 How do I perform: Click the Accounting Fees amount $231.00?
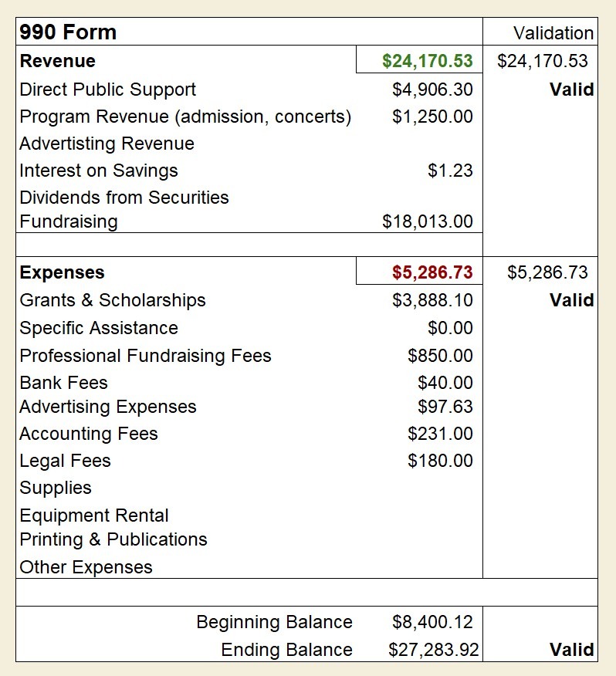pyautogui.click(x=440, y=434)
